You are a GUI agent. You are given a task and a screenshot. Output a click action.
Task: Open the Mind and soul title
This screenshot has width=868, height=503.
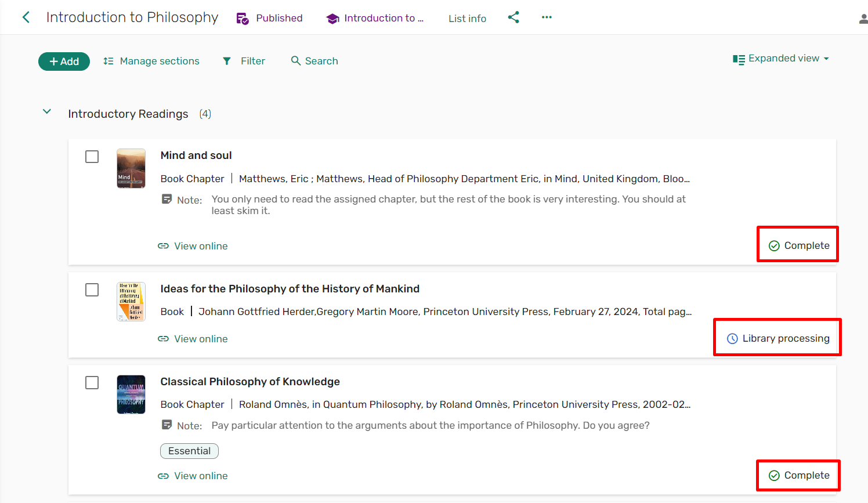click(196, 155)
